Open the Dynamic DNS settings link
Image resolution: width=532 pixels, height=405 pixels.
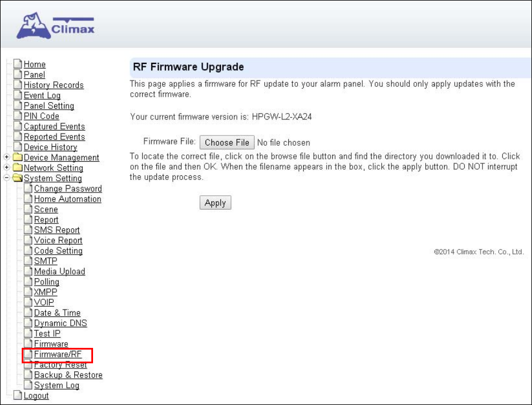click(61, 323)
